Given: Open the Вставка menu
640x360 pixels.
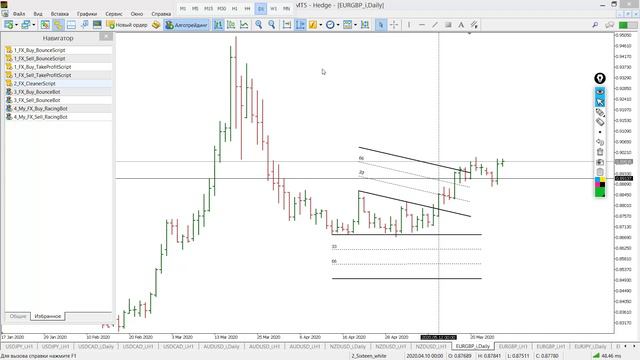Looking at the screenshot, I should coord(60,14).
